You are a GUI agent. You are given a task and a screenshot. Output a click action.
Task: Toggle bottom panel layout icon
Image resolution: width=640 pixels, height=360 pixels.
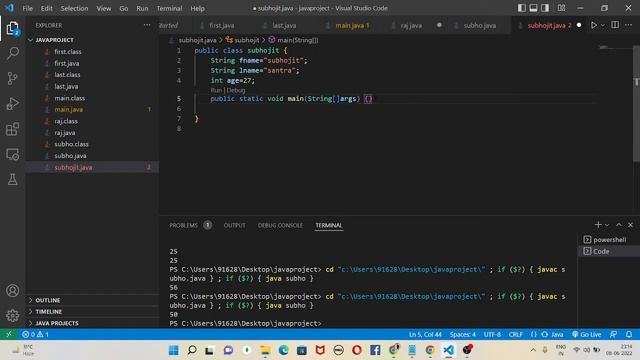point(533,8)
